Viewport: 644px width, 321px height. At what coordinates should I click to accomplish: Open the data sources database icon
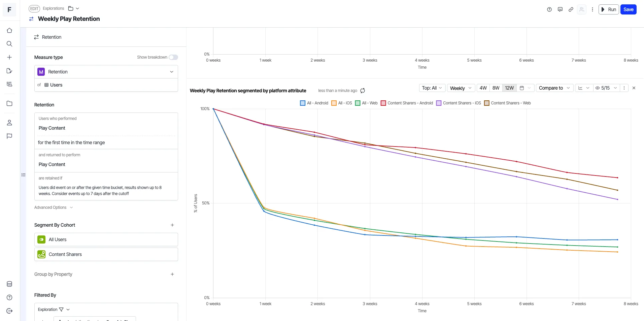click(9, 284)
